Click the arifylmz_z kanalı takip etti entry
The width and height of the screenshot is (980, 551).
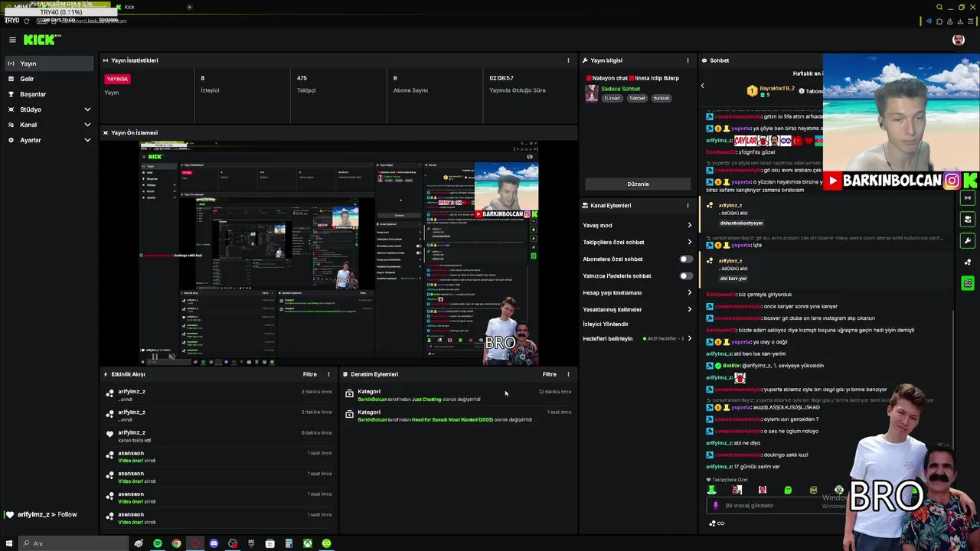218,436
